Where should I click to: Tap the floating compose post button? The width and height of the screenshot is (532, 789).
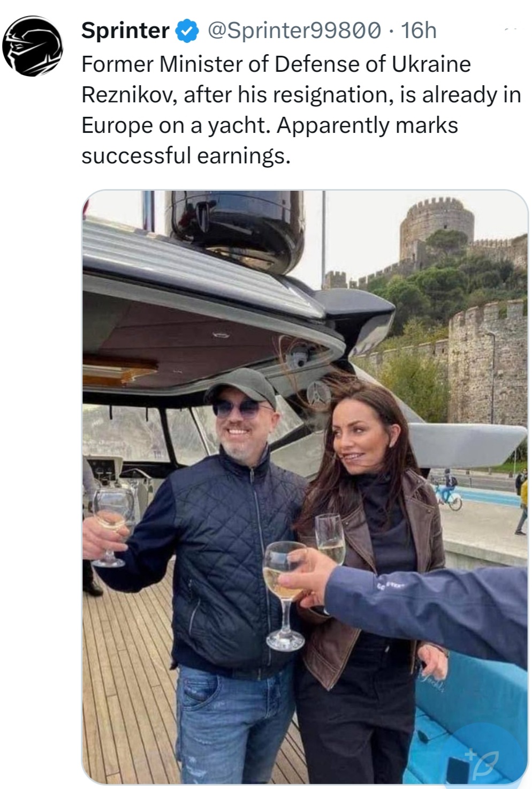click(482, 754)
